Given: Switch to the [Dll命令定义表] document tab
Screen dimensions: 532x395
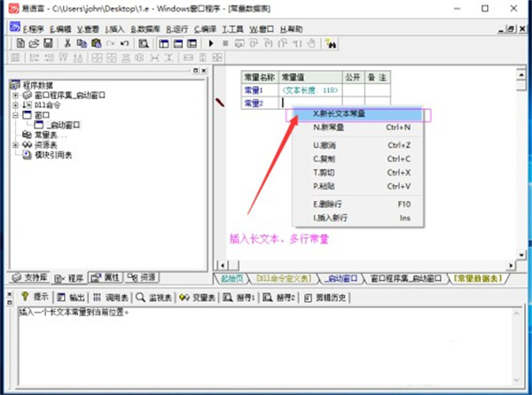Looking at the screenshot, I should tap(284, 278).
